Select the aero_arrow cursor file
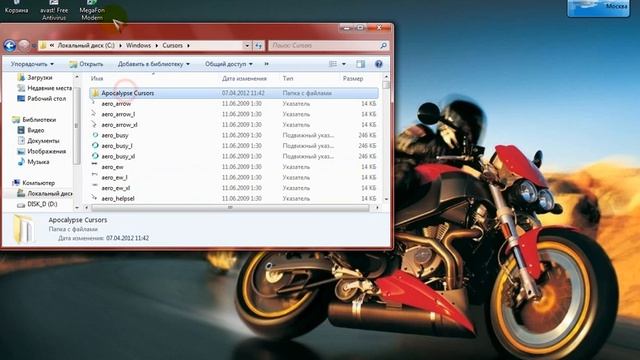The image size is (640, 360). 233,104
